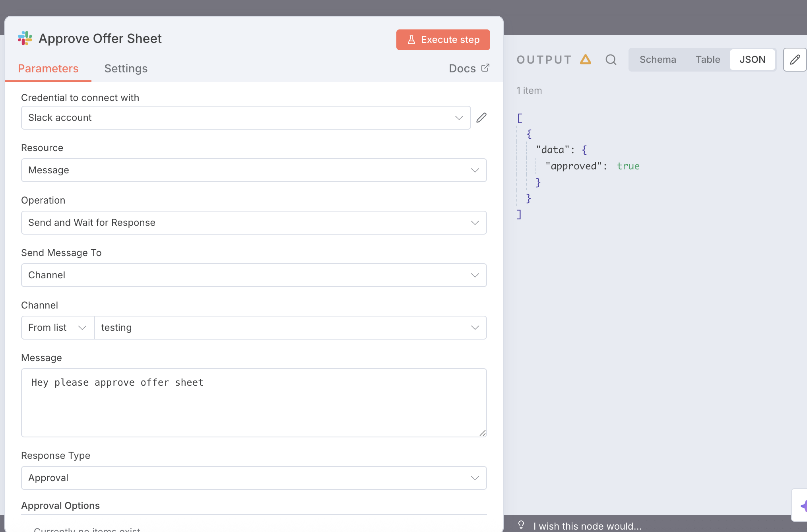Screen dimensions: 807x532
Task: Click the output warning triangle icon
Action: coord(586,60)
